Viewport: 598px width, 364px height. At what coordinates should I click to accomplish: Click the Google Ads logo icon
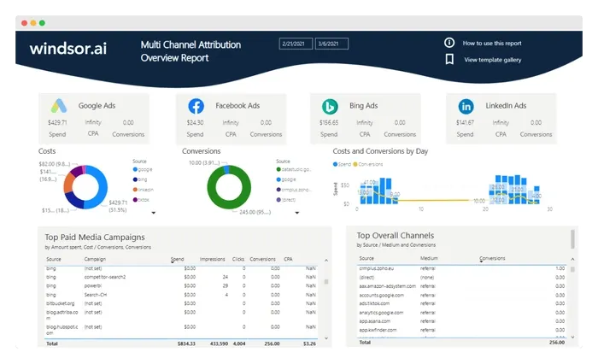[x=59, y=106]
